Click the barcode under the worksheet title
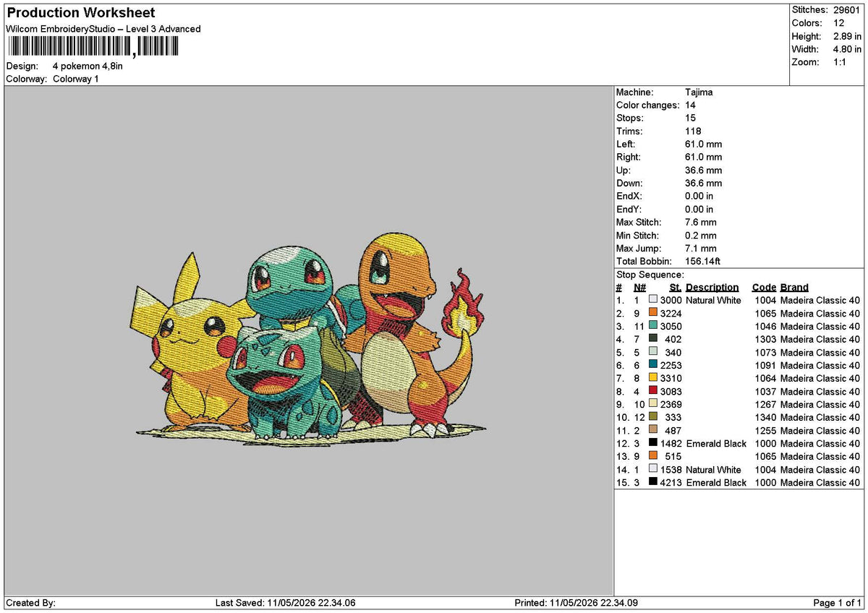 93,47
